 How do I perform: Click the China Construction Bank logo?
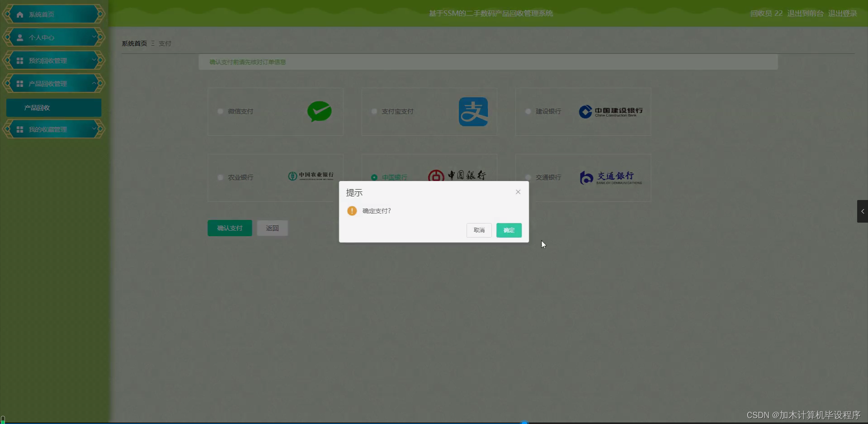(x=611, y=112)
